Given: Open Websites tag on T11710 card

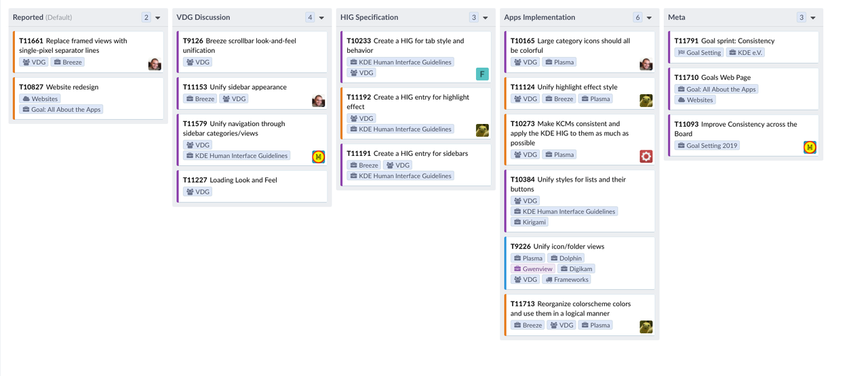Looking at the screenshot, I should (695, 100).
